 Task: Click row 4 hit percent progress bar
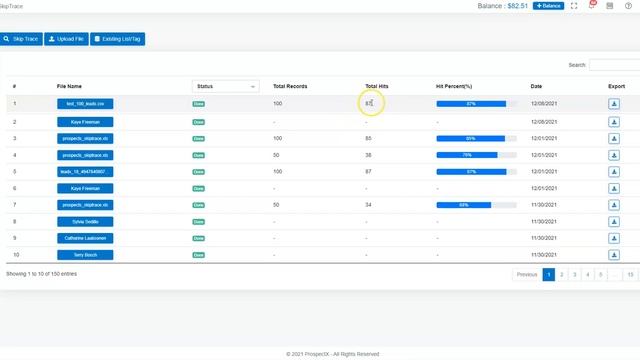click(476, 155)
